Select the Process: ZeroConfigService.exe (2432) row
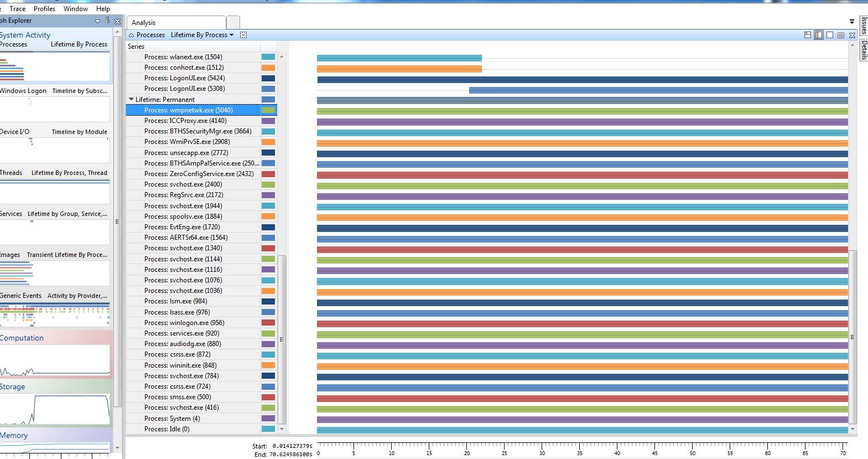 click(201, 174)
